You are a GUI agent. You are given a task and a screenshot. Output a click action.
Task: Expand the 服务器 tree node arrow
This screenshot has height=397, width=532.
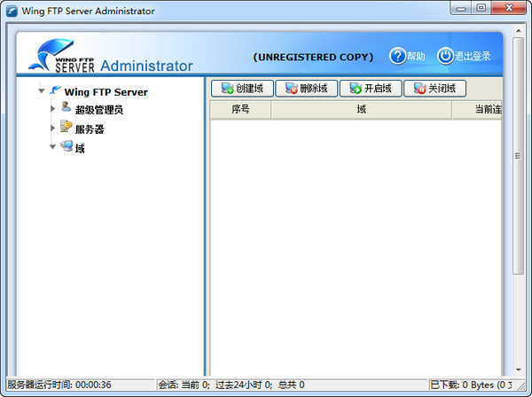point(52,128)
